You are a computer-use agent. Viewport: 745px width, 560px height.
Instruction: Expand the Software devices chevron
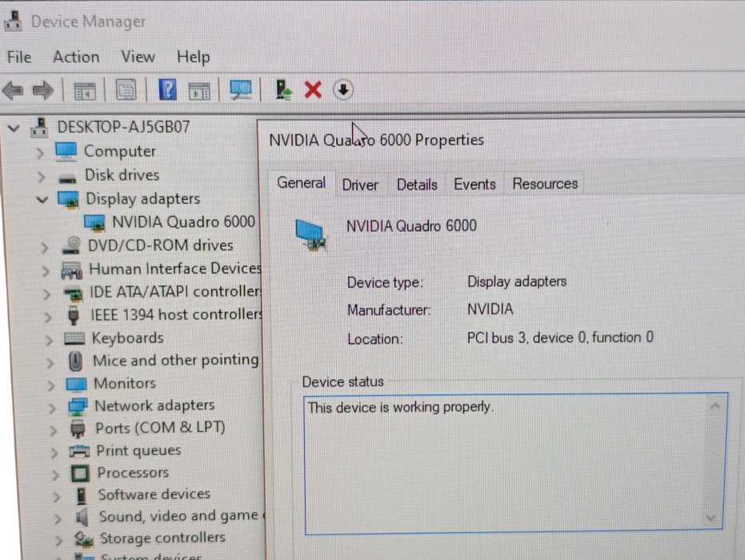tap(56, 497)
